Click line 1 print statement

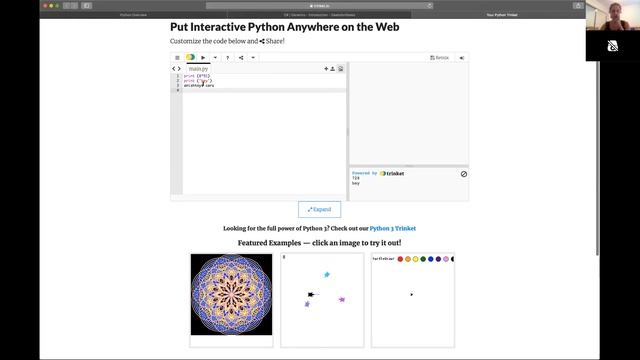click(x=197, y=76)
